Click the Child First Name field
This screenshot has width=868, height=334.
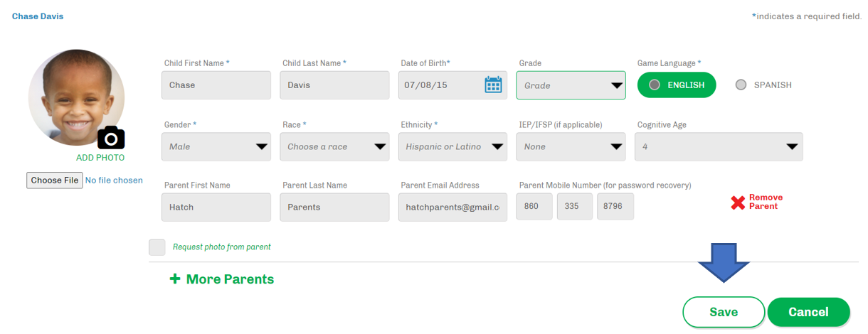pyautogui.click(x=216, y=85)
